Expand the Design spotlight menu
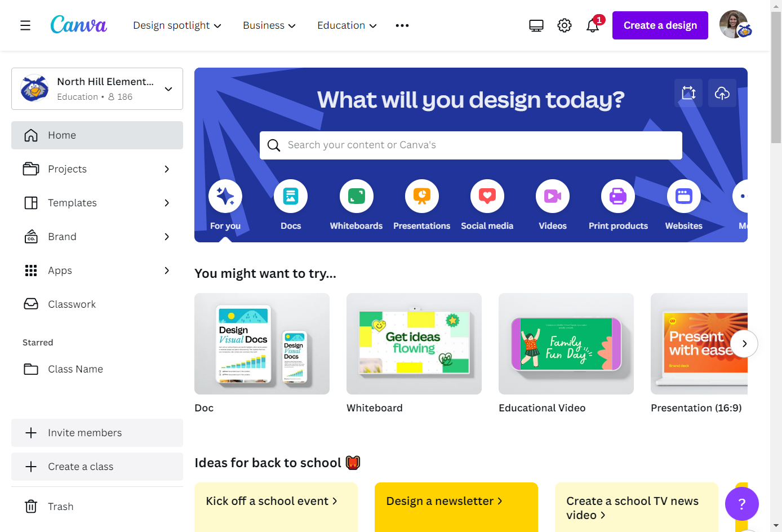This screenshot has height=532, width=782. point(177,25)
